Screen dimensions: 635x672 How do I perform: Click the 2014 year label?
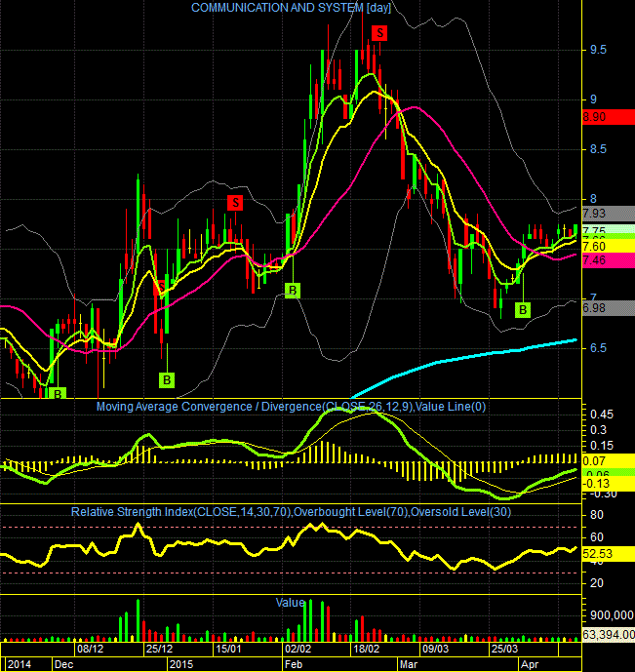coord(20,664)
